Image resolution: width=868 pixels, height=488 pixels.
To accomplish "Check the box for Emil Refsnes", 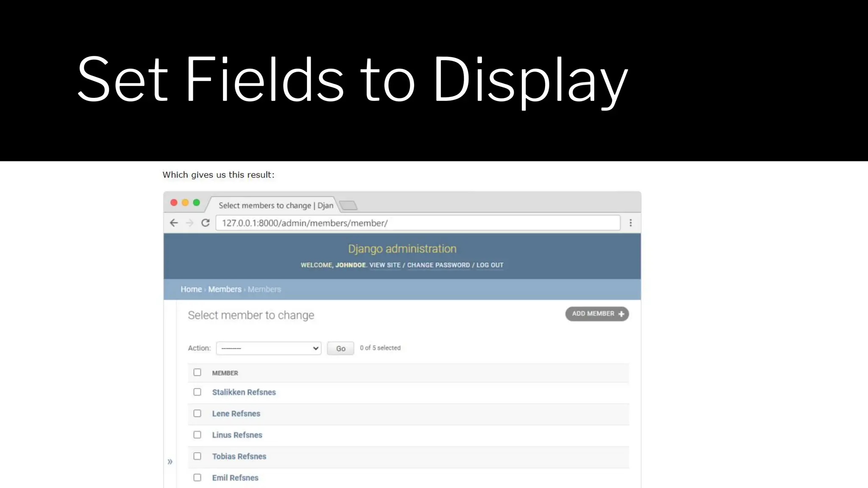I will (x=198, y=477).
